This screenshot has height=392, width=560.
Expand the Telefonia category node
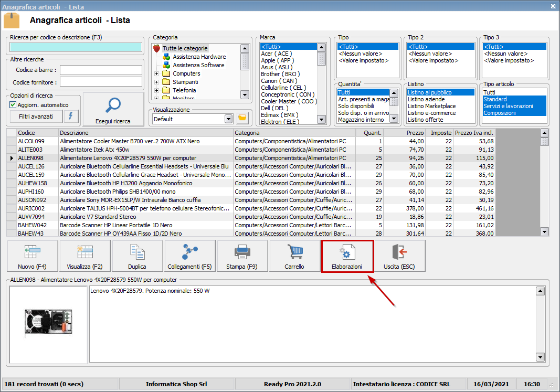click(156, 90)
